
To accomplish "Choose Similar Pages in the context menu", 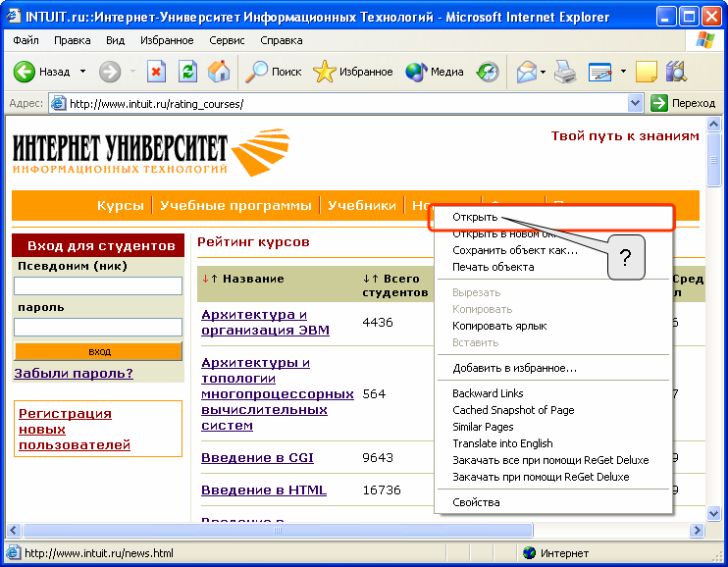I will (553, 427).
